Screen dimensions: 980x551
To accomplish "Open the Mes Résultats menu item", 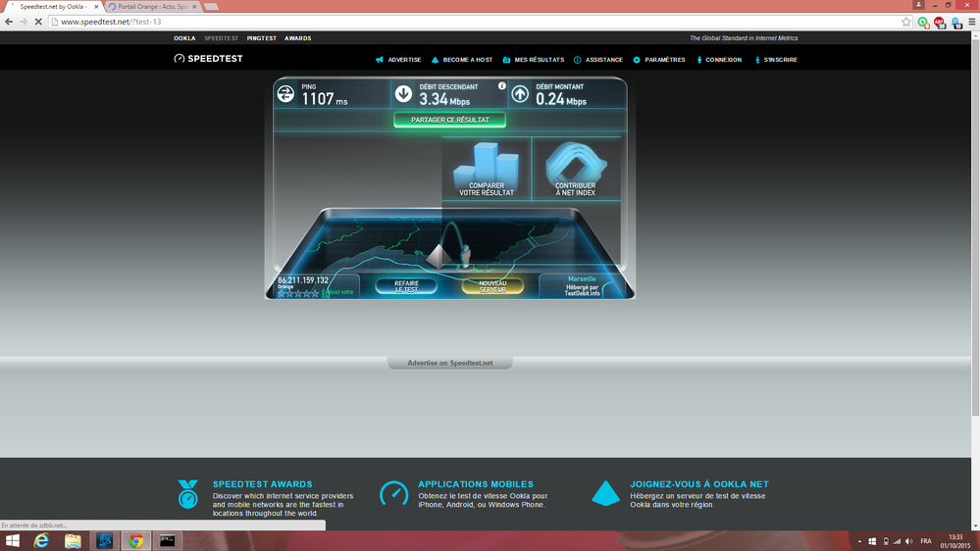I will [x=539, y=60].
